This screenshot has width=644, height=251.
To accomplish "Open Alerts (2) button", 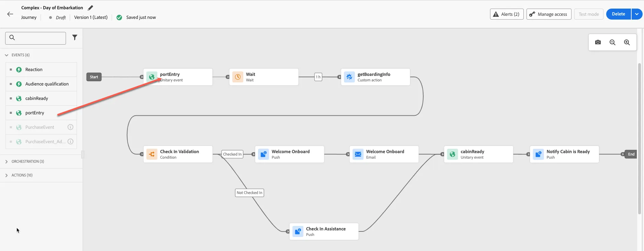I will coord(507,14).
